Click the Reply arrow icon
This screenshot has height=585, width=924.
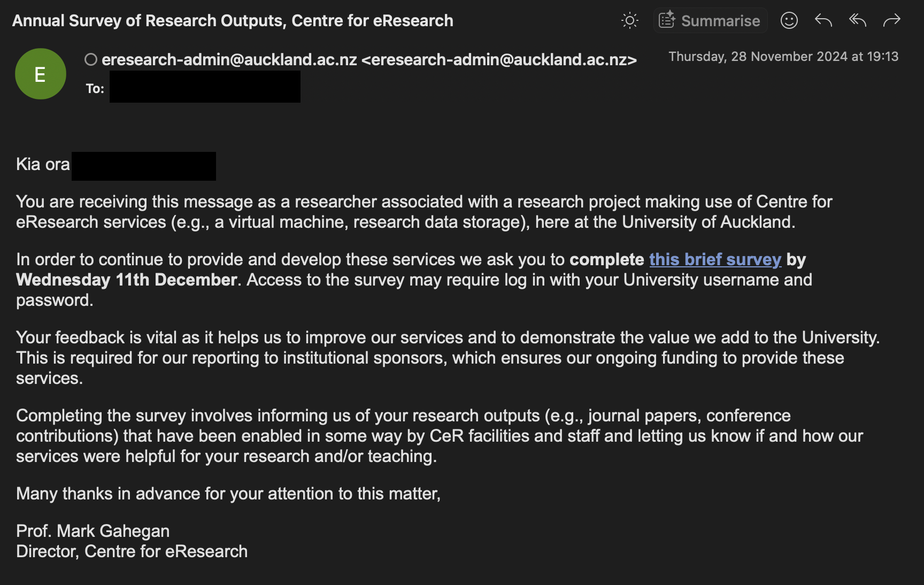point(823,21)
